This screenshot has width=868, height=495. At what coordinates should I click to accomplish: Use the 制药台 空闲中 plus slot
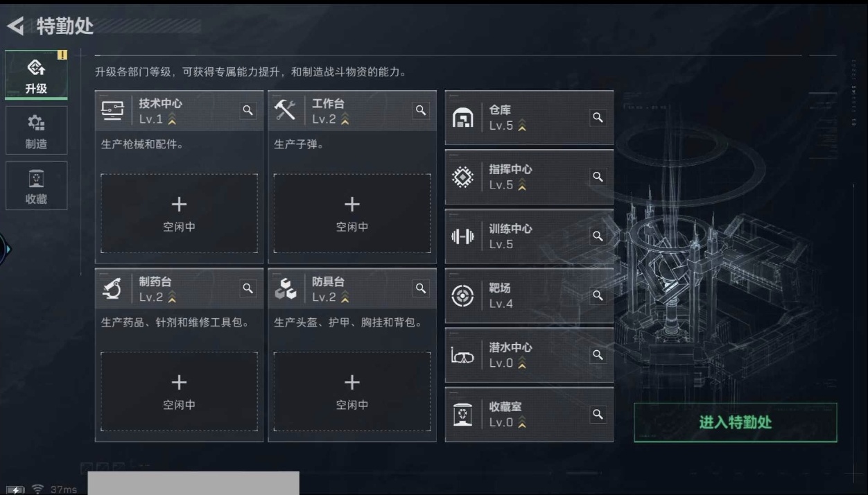point(179,392)
